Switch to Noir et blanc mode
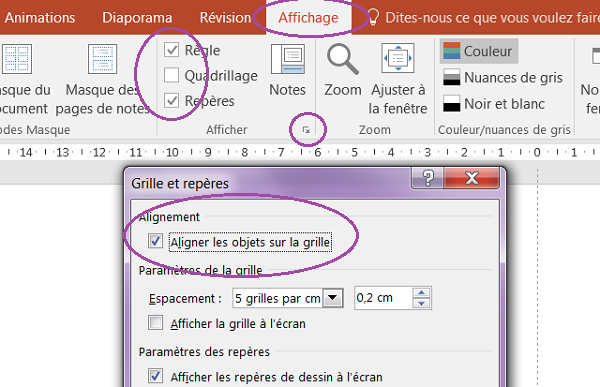This screenshot has width=600, height=387. (x=494, y=103)
